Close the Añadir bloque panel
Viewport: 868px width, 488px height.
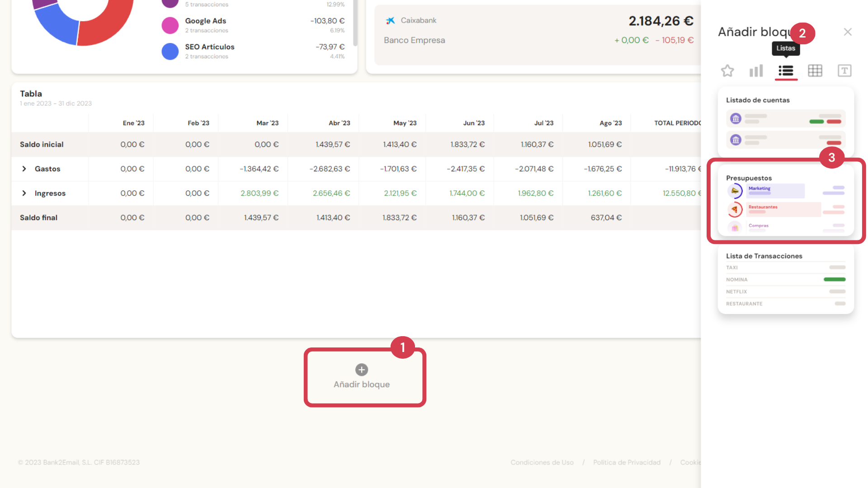pos(848,32)
